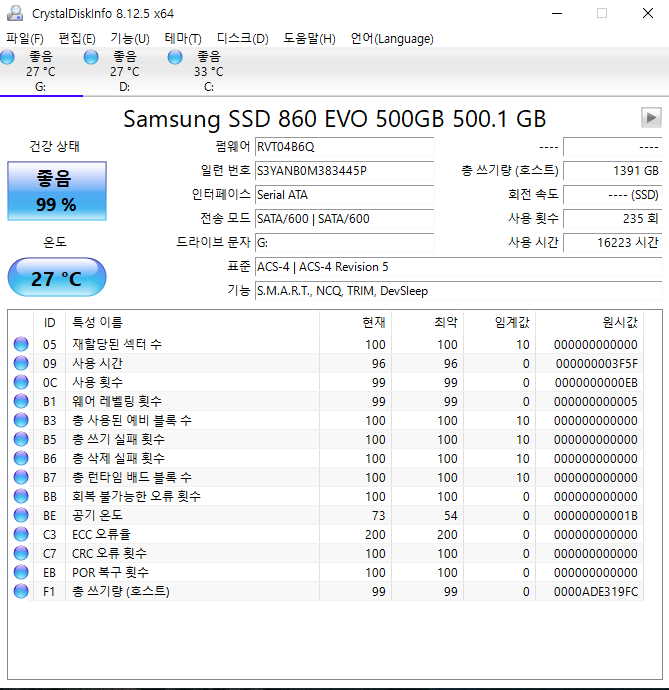Select the G: drive status orb

(x=7, y=57)
